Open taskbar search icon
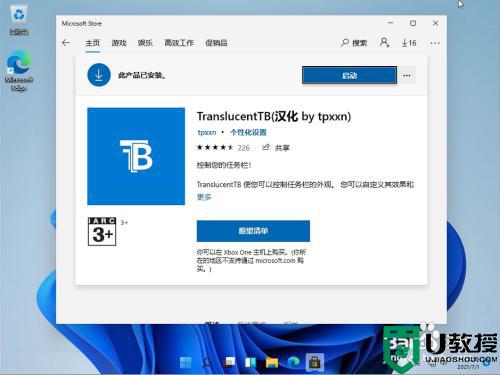Screen dimensions: 500x375 click(207, 362)
